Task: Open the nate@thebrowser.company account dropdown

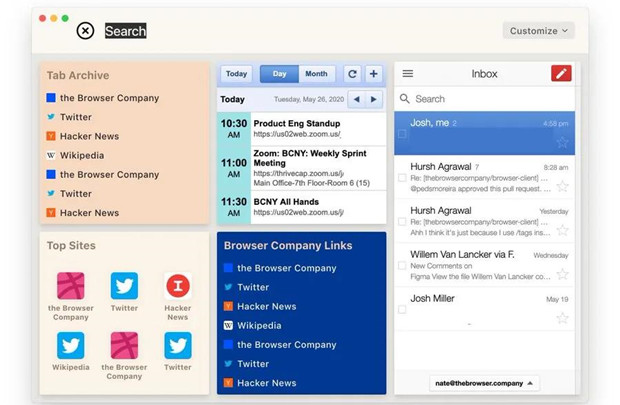Action: pos(484,383)
